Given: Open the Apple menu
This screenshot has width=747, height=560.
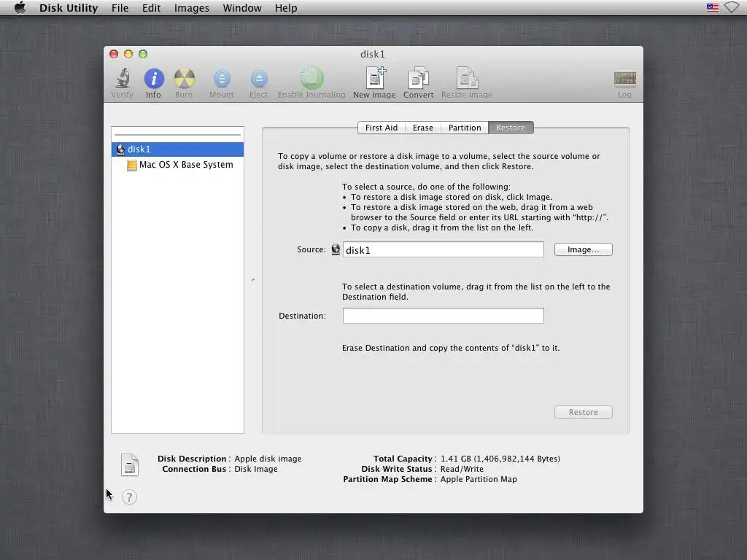Looking at the screenshot, I should 20,7.
